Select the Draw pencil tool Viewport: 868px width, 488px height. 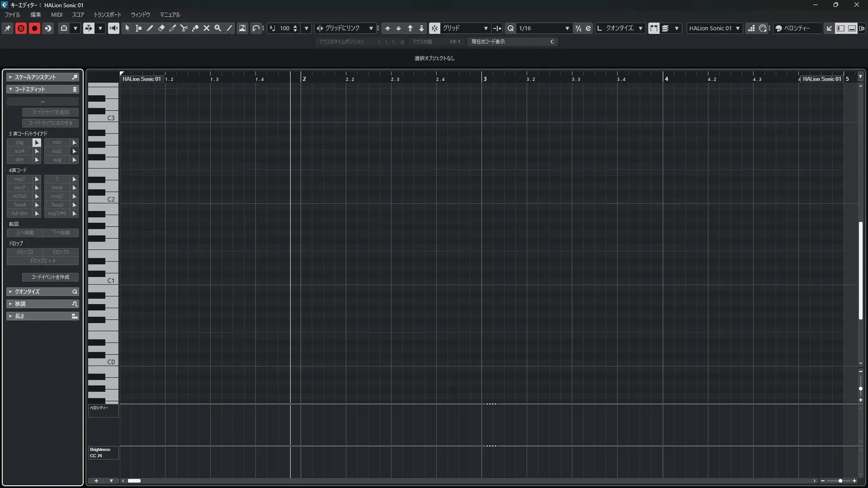pos(150,28)
